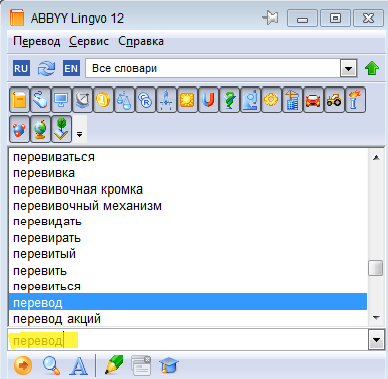Toggle the gold coin economics dictionary
The width and height of the screenshot is (388, 379).
[103, 99]
